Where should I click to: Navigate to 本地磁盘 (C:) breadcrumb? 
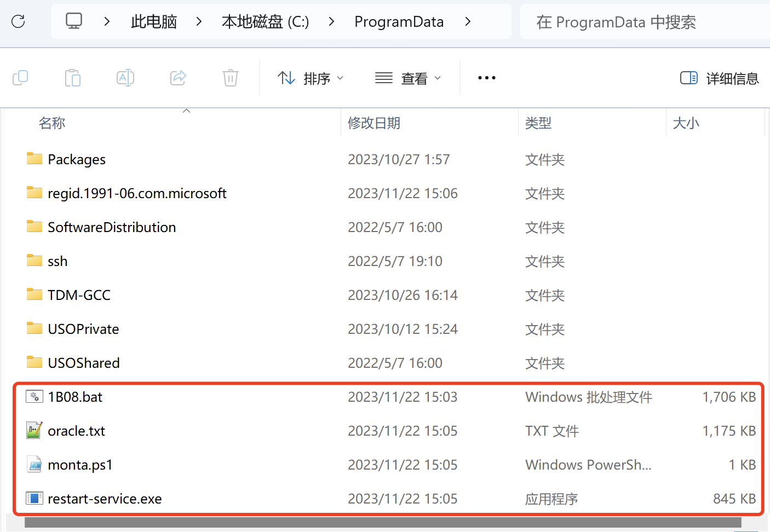coord(265,21)
